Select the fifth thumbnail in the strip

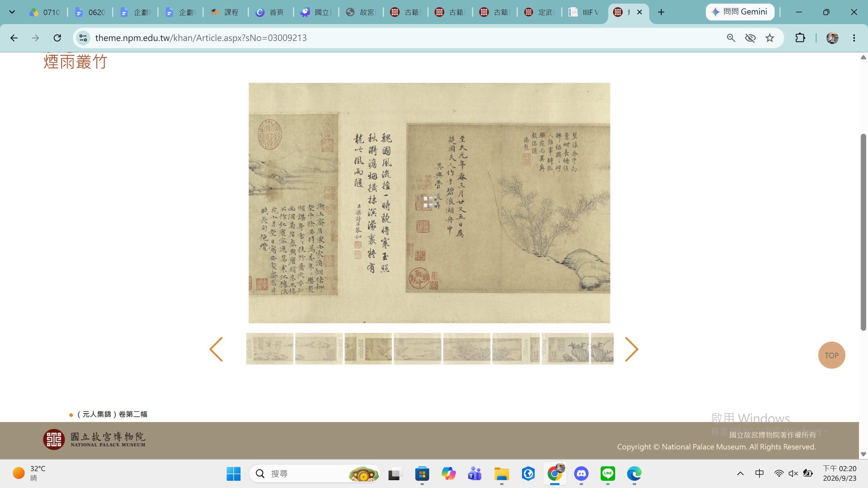point(467,349)
